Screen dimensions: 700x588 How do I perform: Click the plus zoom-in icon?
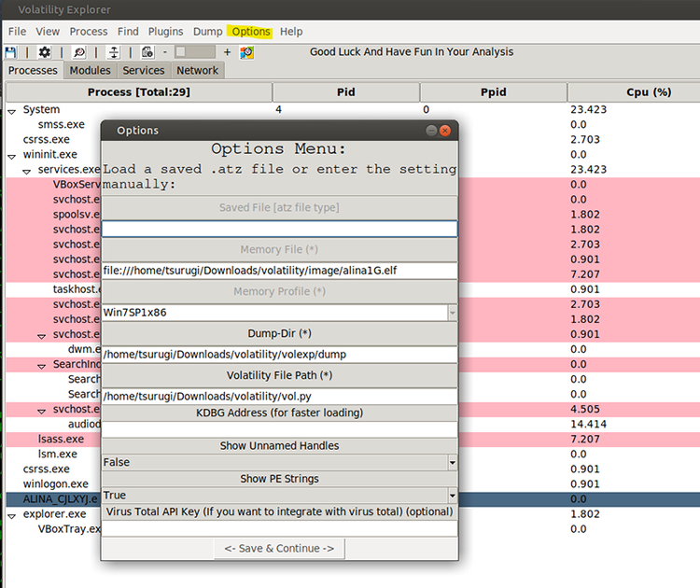point(227,52)
